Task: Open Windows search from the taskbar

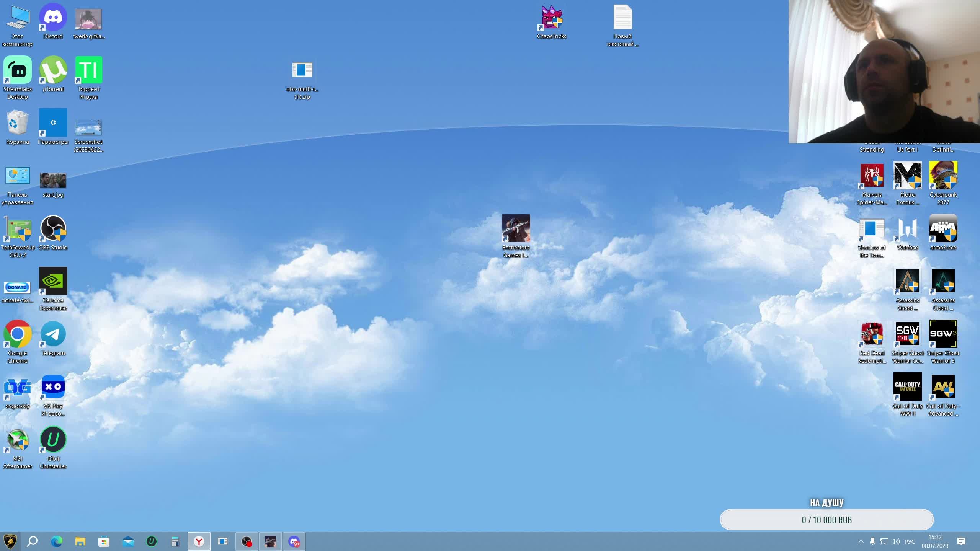Action: [33, 541]
